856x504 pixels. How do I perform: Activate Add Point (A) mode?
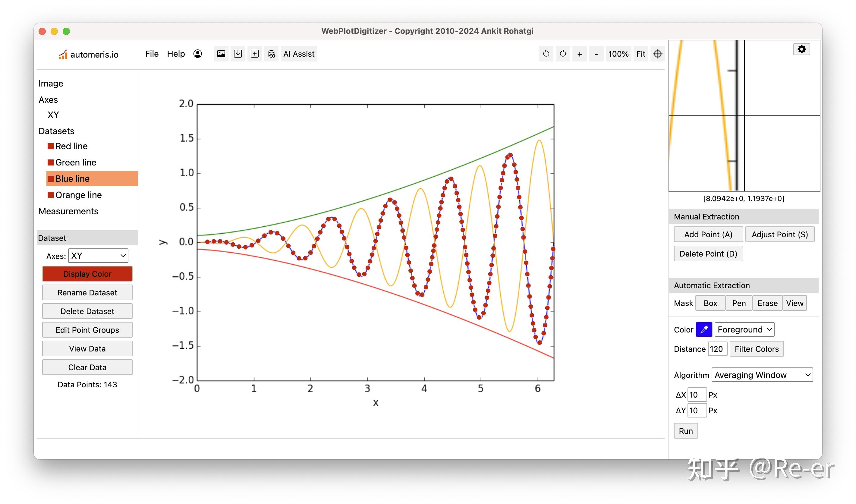tap(708, 234)
